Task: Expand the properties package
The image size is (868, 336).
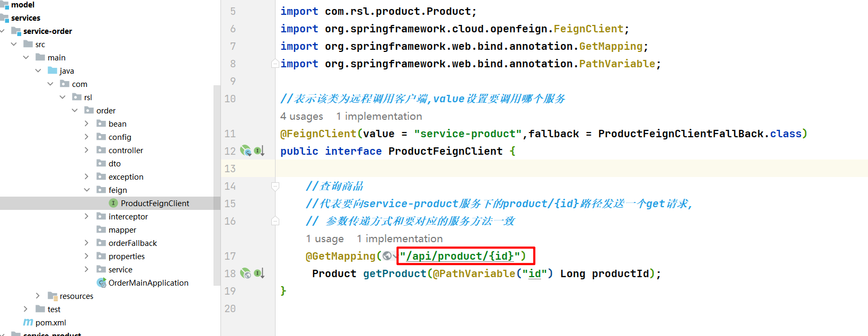Action: point(86,256)
